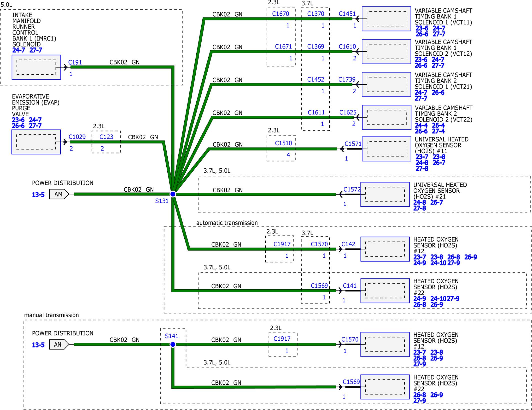
Task: Select the VCT12 solenoid component box
Action: (386, 51)
